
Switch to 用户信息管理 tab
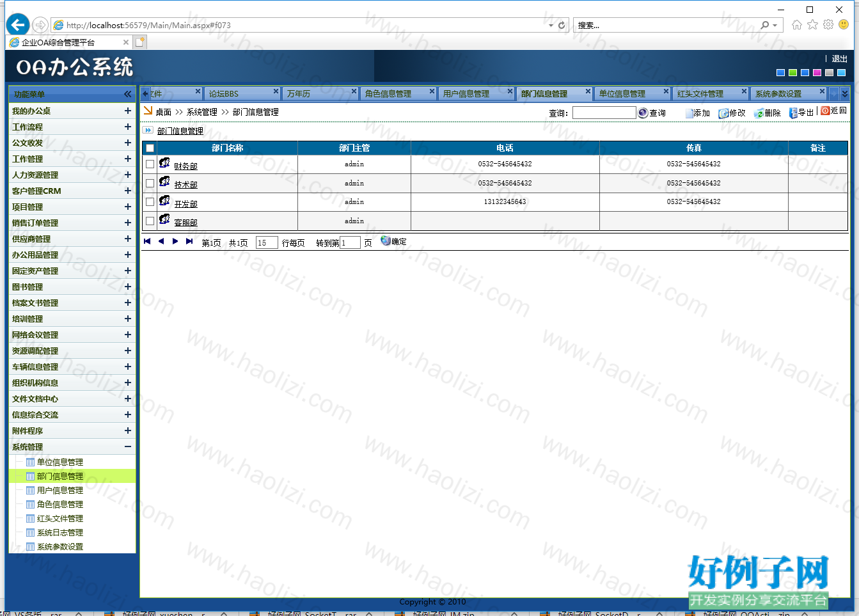tap(477, 93)
